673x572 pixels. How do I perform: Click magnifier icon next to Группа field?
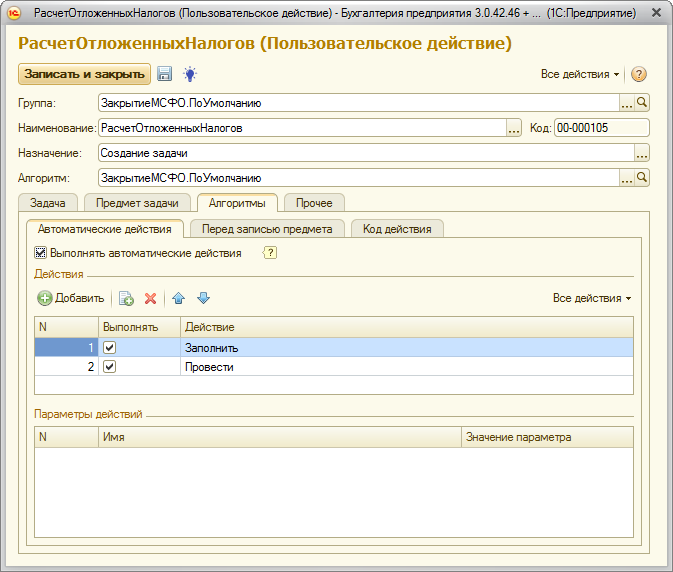coord(643,102)
